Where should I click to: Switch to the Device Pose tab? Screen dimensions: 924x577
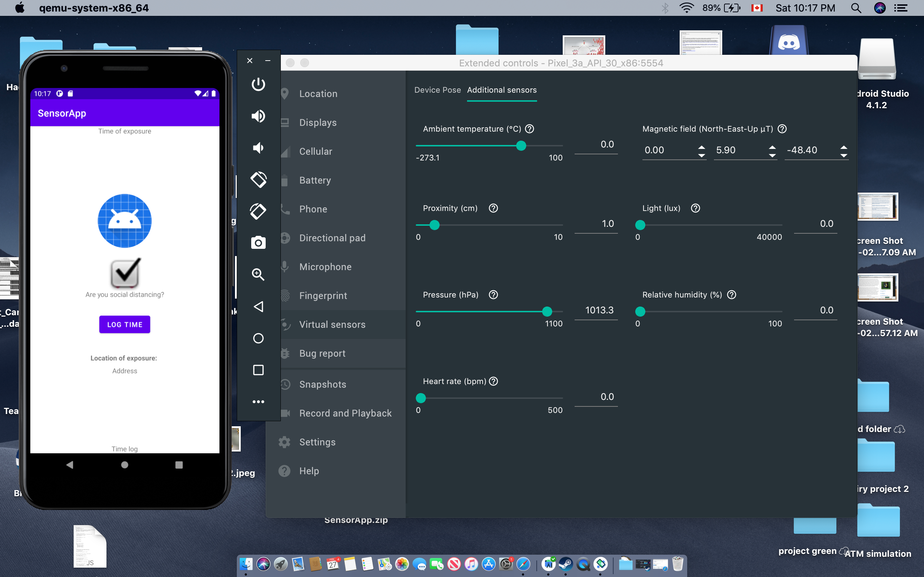point(437,90)
